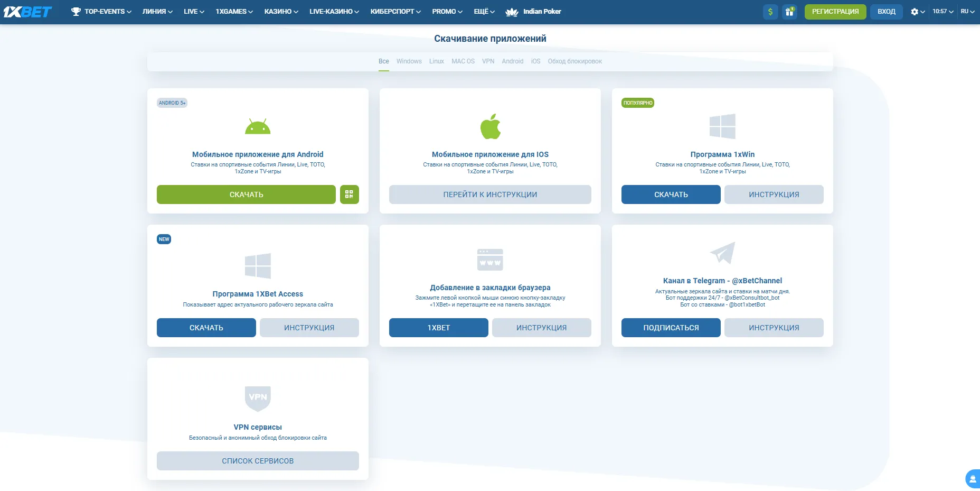Click the 1XBET logo
The width and height of the screenshot is (980, 491).
[x=27, y=12]
